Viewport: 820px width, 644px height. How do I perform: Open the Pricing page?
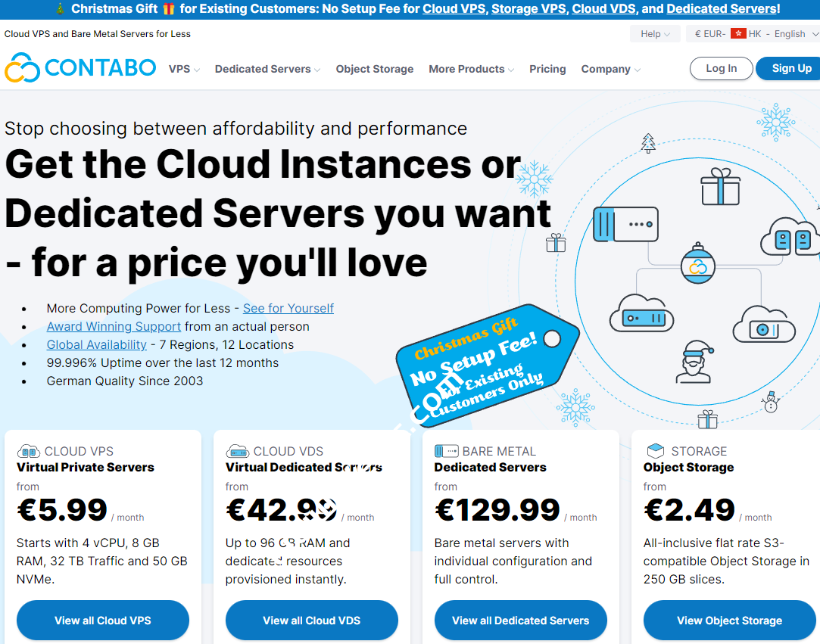click(547, 69)
